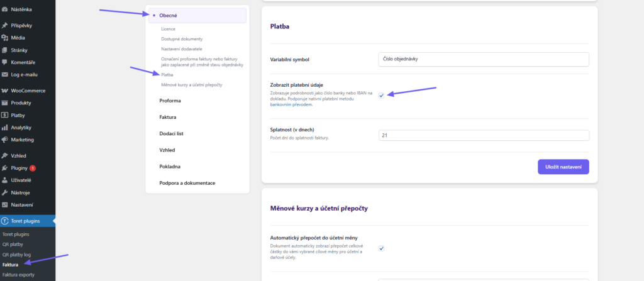This screenshot has width=644, height=281.
Task: Click the WooCommerce logo icon
Action: (x=5, y=91)
